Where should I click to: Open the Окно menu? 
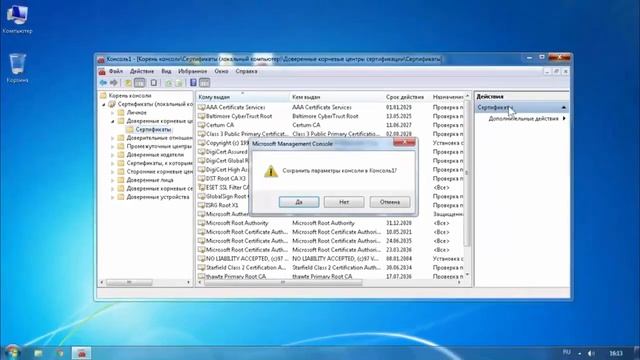tap(221, 71)
